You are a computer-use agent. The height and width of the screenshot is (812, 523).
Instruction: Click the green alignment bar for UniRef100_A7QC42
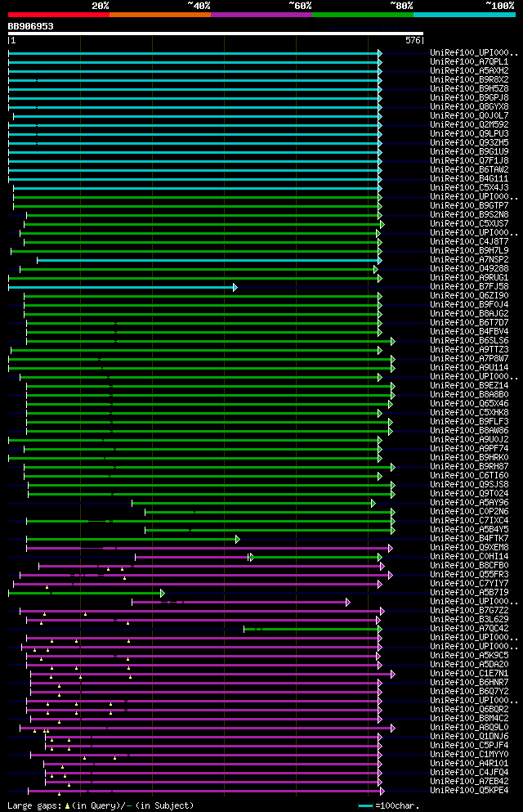(x=312, y=629)
